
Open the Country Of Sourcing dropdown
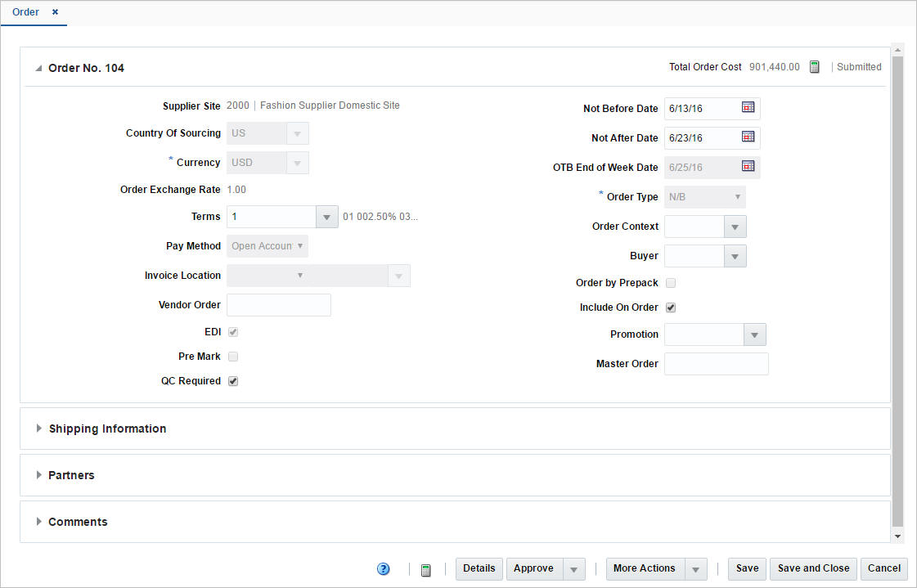click(x=297, y=134)
